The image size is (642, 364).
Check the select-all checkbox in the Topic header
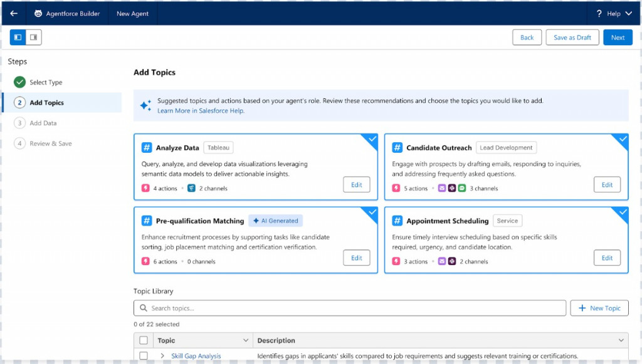[144, 340]
